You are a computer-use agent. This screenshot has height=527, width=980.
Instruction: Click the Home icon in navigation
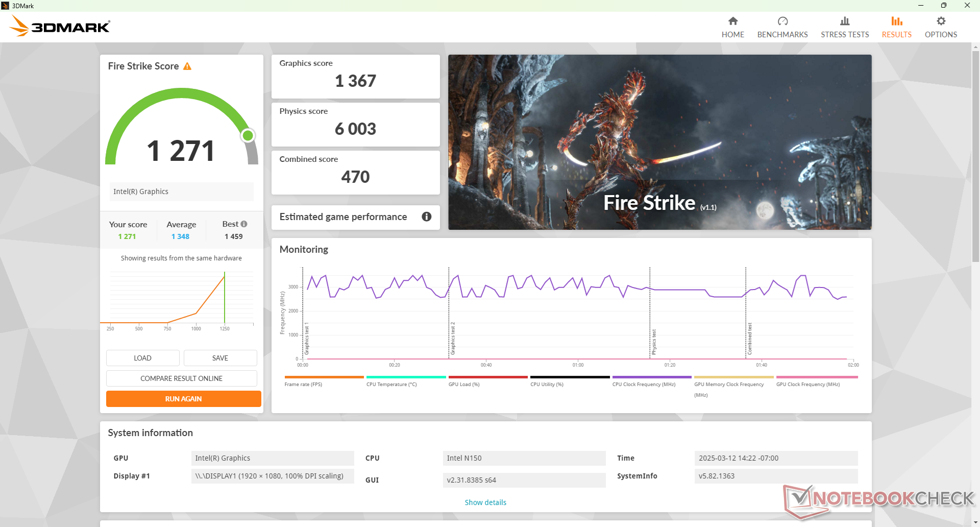[x=733, y=21]
